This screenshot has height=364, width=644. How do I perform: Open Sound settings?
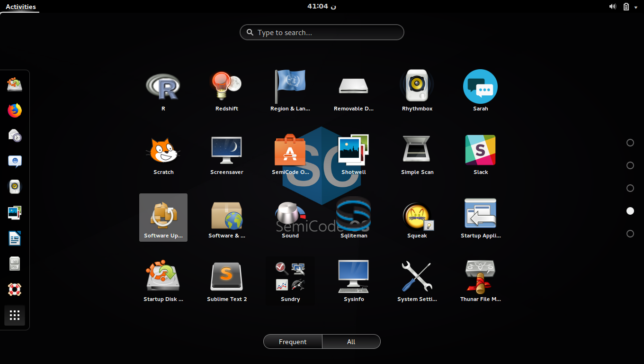click(290, 218)
